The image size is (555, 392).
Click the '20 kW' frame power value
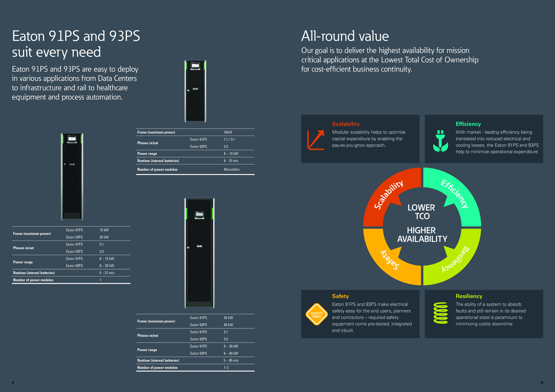click(x=104, y=237)
